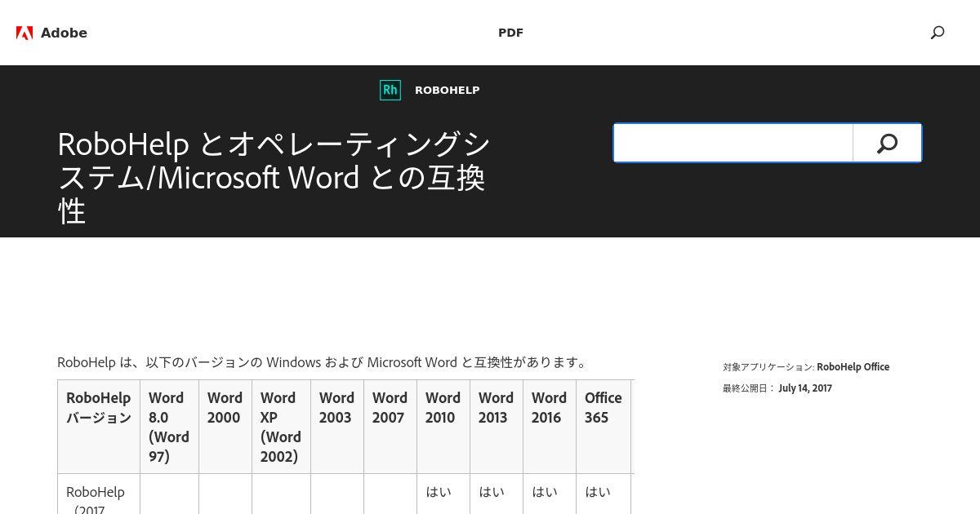
Task: Click はい under Office 365
Action: (x=598, y=492)
